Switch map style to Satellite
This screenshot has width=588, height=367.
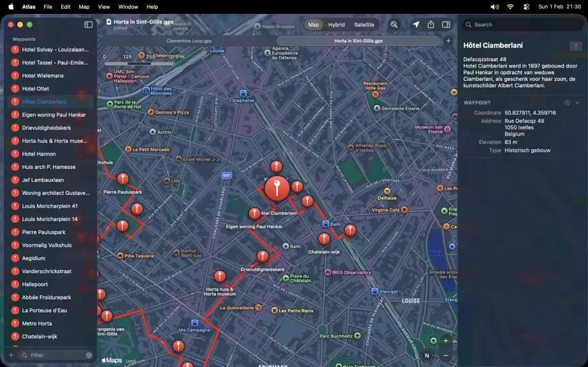click(364, 25)
